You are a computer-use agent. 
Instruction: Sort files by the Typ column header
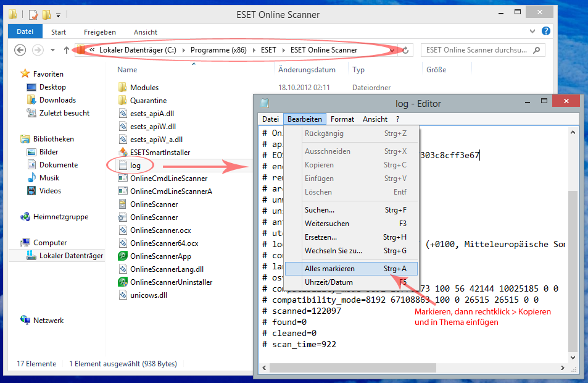point(358,69)
